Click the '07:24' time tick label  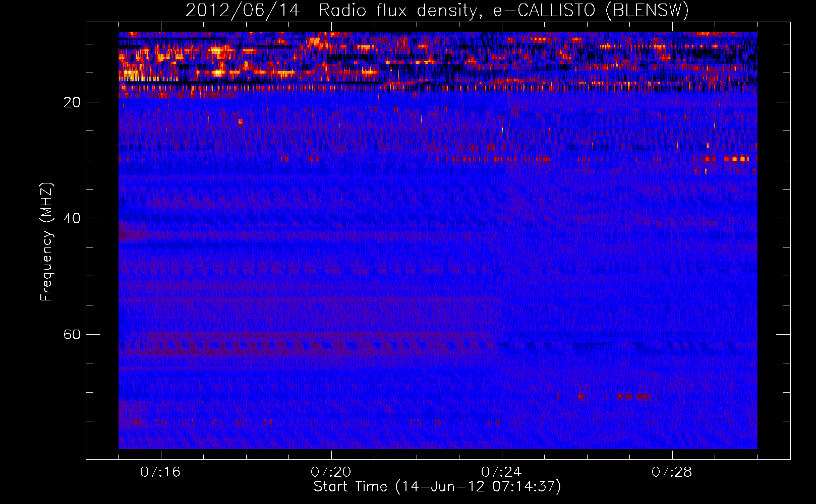[x=501, y=472]
